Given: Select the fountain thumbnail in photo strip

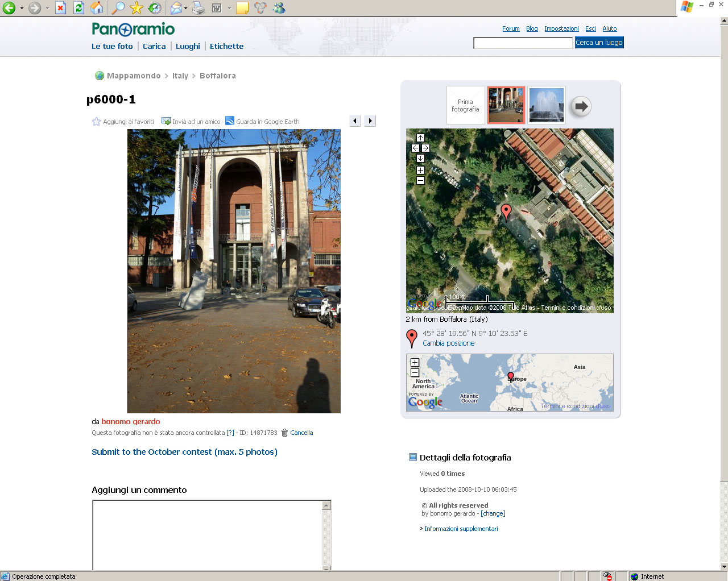Looking at the screenshot, I should 547,105.
